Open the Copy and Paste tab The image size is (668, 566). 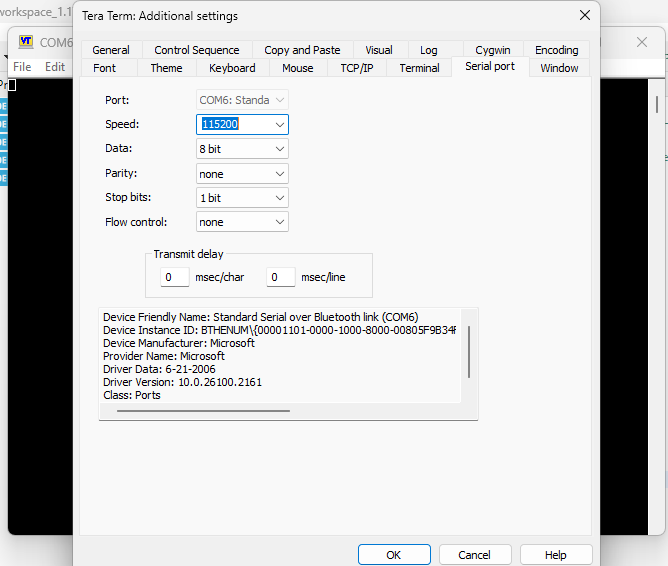(x=302, y=50)
